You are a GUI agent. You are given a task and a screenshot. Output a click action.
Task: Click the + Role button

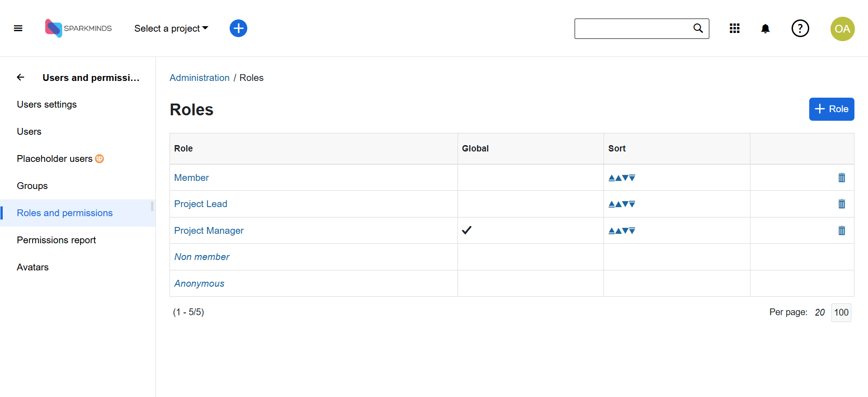point(831,109)
